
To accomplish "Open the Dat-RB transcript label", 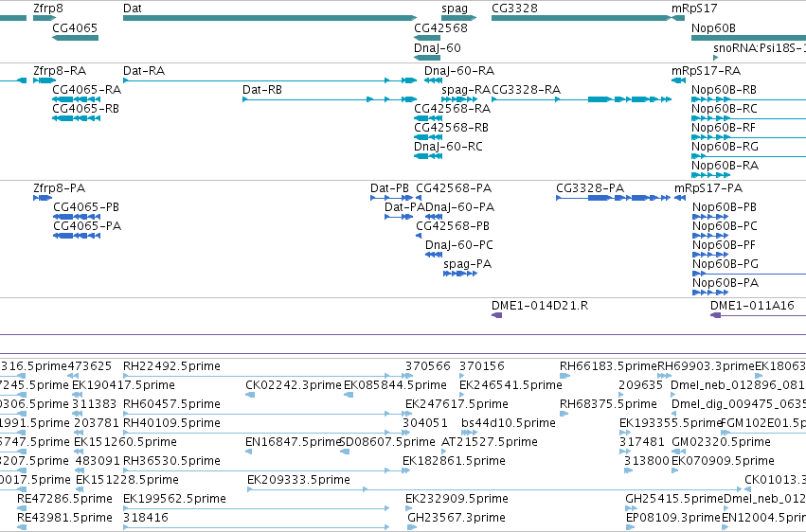I will 262,89.
